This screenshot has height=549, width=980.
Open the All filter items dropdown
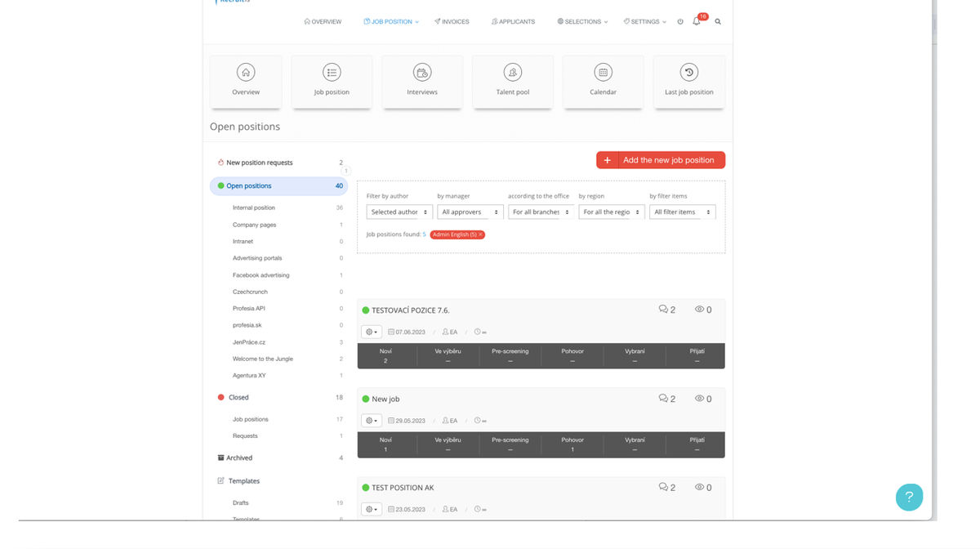pos(683,212)
